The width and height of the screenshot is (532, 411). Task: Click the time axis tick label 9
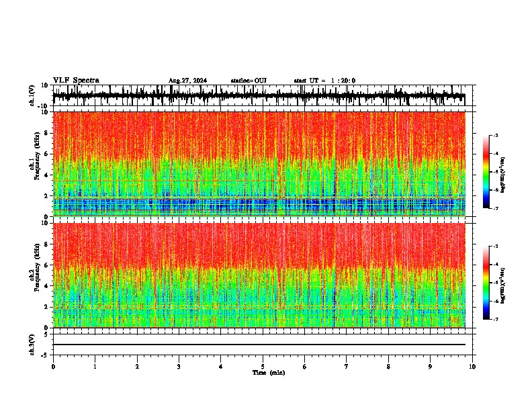click(430, 367)
